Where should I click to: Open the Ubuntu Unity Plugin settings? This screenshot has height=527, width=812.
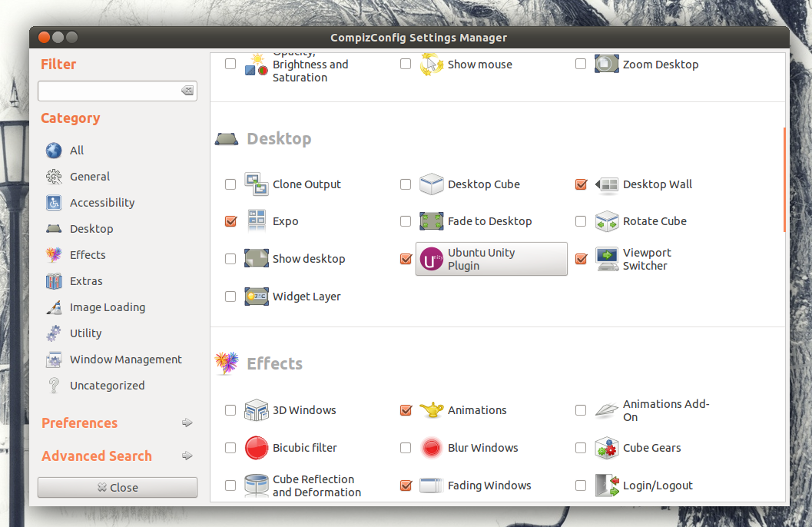(x=491, y=259)
